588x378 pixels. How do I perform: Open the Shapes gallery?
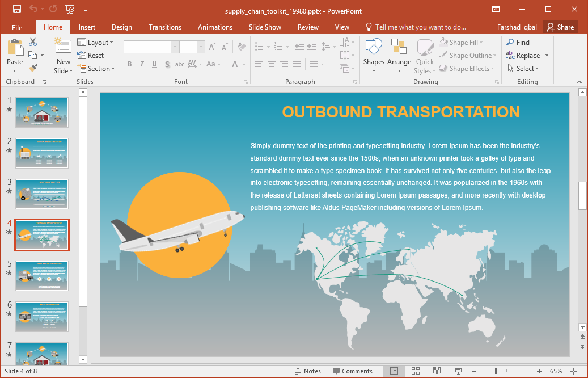374,55
